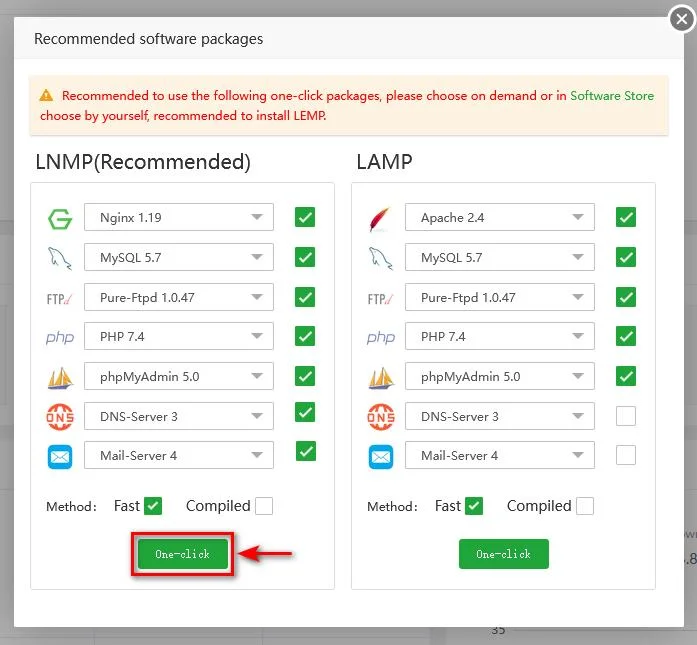Click the Mail-Server envelope icon in LNMP
The image size is (697, 645).
(59, 456)
